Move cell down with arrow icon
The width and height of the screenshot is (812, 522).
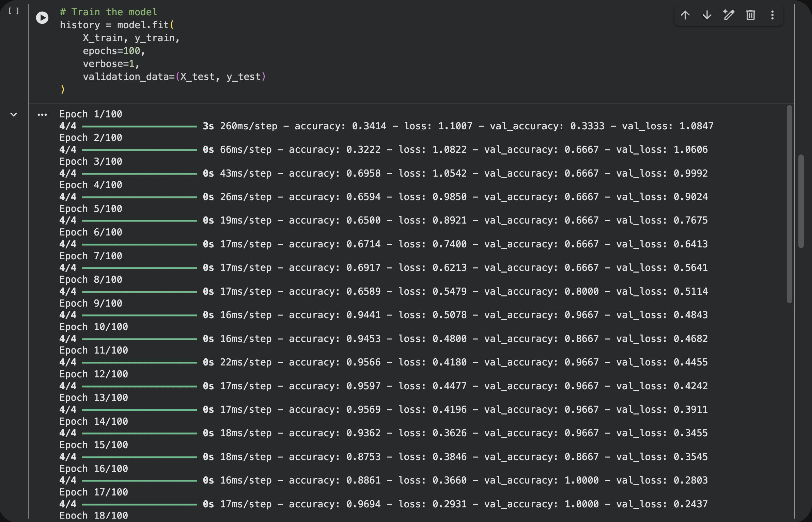pos(707,15)
